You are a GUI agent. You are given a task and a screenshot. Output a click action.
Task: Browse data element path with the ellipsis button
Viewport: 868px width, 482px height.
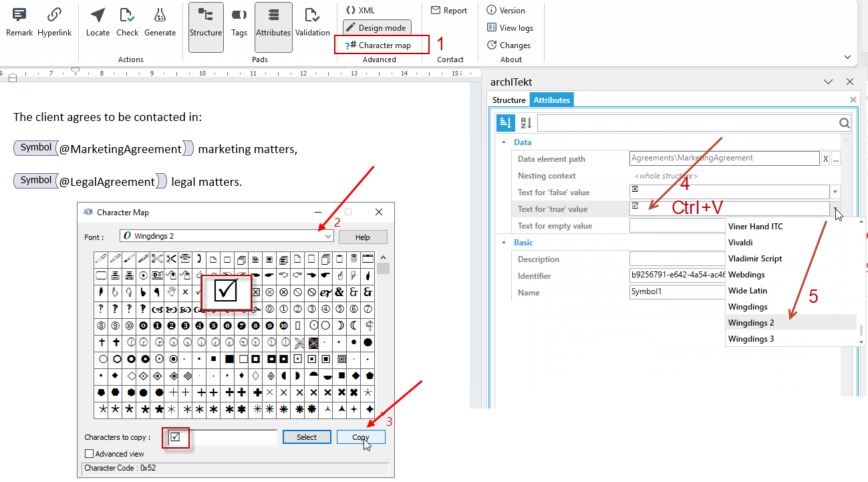(836, 159)
